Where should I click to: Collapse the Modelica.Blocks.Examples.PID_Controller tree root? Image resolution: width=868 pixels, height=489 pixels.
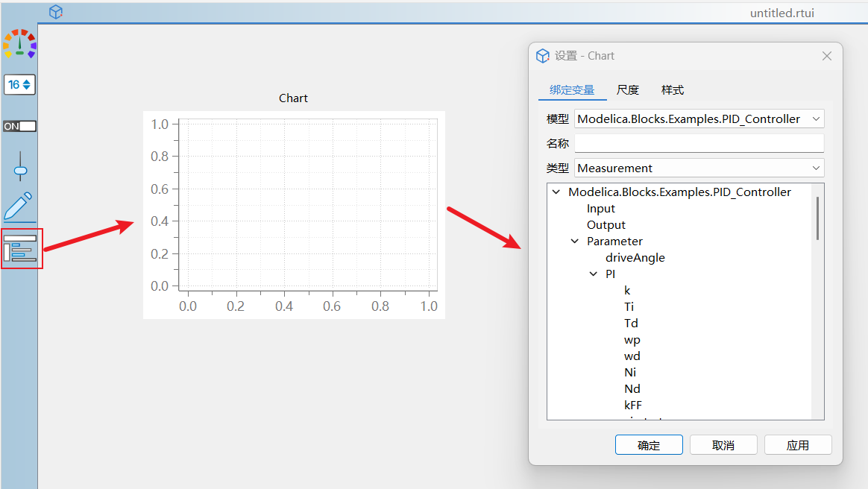(x=556, y=192)
